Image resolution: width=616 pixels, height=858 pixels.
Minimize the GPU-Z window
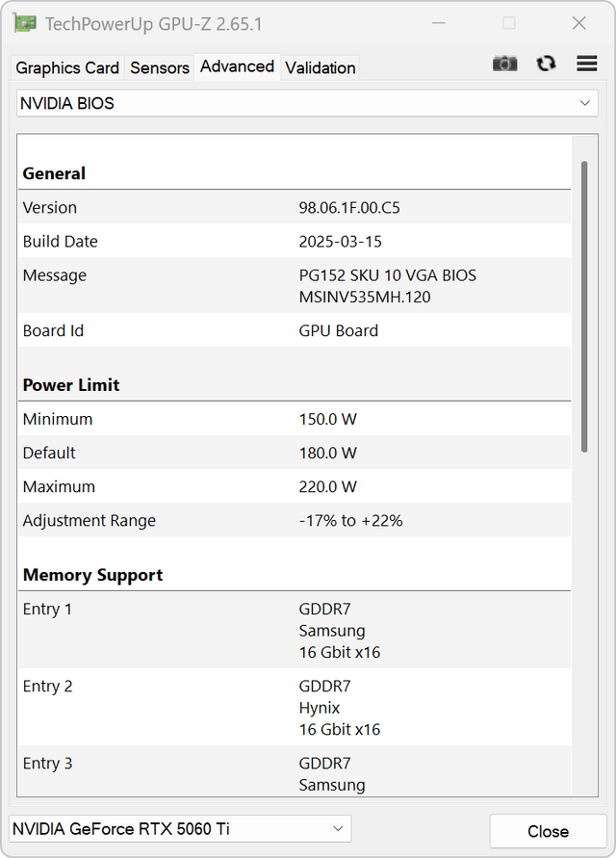439,23
